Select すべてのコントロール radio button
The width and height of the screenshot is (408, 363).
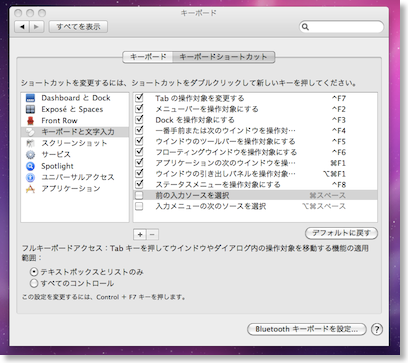[x=34, y=283]
